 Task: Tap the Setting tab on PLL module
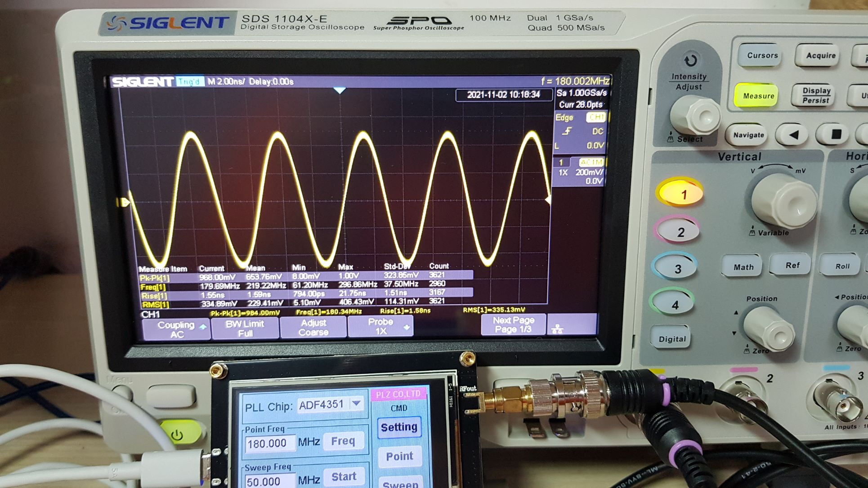tap(399, 427)
